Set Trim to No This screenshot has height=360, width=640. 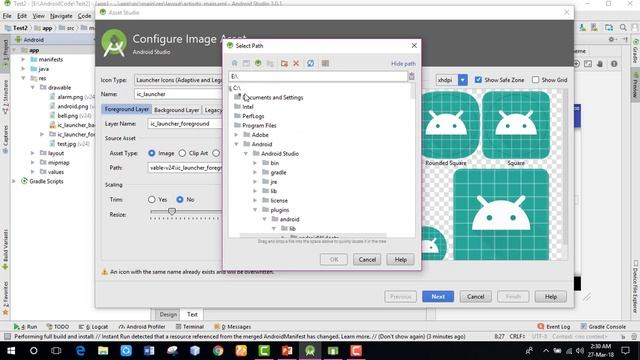[180, 200]
